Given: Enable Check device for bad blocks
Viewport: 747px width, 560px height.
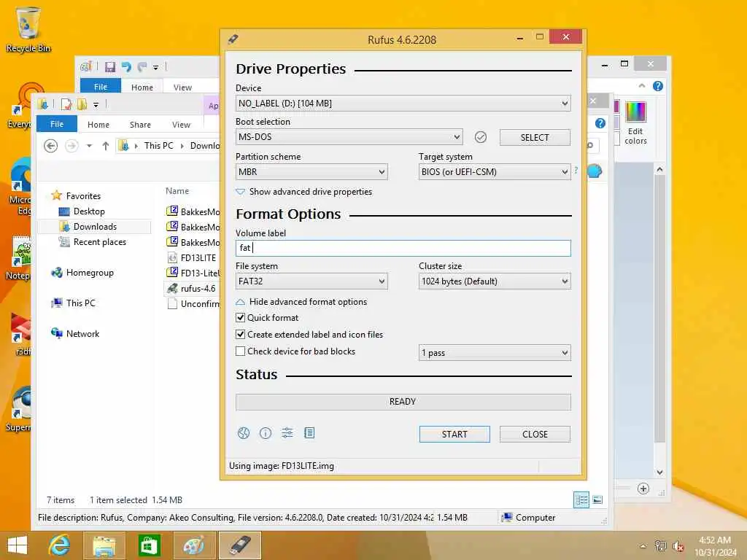Looking at the screenshot, I should click(x=241, y=351).
